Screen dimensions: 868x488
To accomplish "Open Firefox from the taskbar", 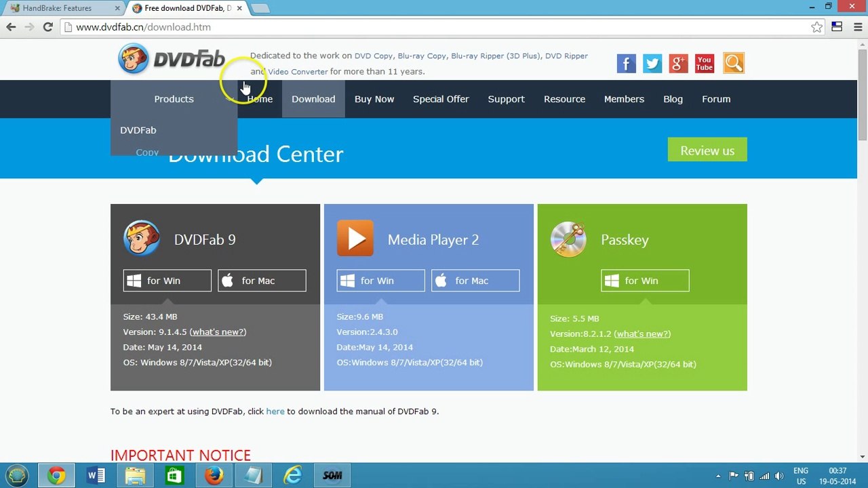I will [214, 475].
